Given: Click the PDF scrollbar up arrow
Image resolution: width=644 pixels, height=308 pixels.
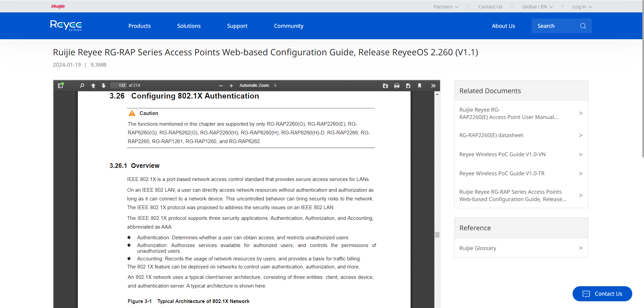Looking at the screenshot, I should (437, 94).
